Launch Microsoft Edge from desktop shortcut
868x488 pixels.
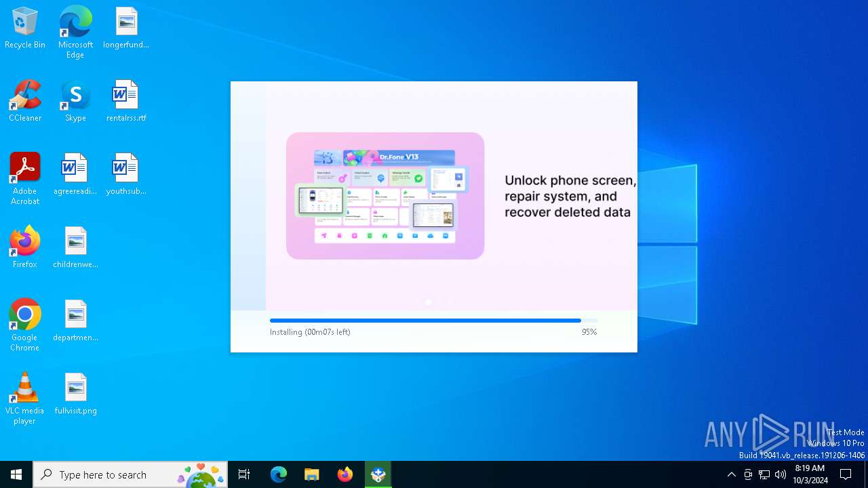click(x=75, y=33)
